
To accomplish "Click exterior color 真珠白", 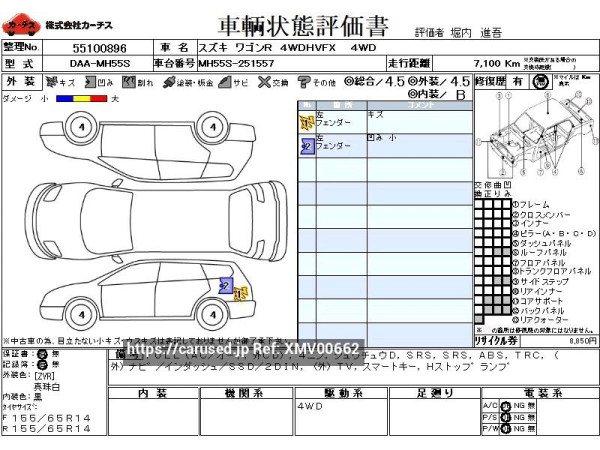I will (47, 387).
